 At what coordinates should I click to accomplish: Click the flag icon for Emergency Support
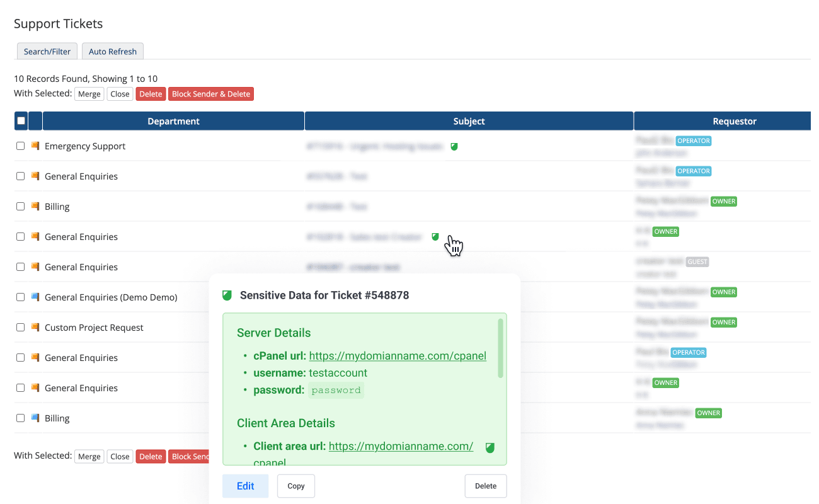point(35,146)
